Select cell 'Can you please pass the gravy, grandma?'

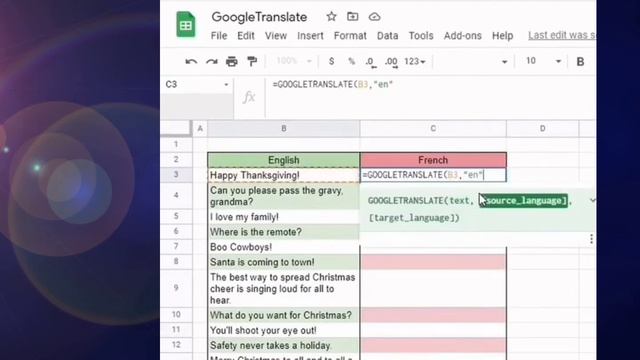284,196
